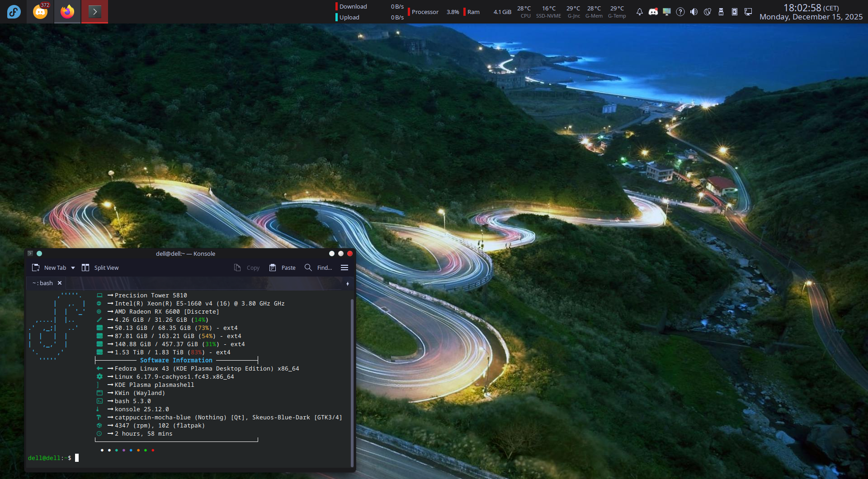The image size is (868, 479).
Task: Open the Konsole window menu icon
Action: click(30, 254)
